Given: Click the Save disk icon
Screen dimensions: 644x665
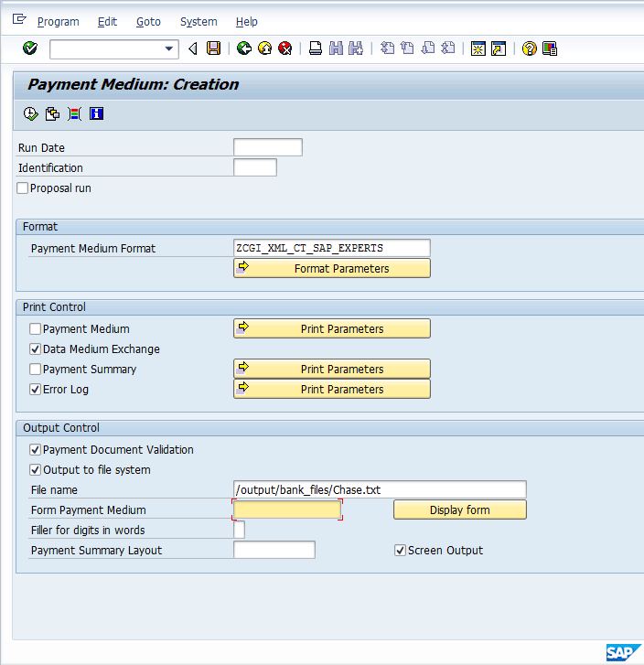Looking at the screenshot, I should pyautogui.click(x=213, y=48).
